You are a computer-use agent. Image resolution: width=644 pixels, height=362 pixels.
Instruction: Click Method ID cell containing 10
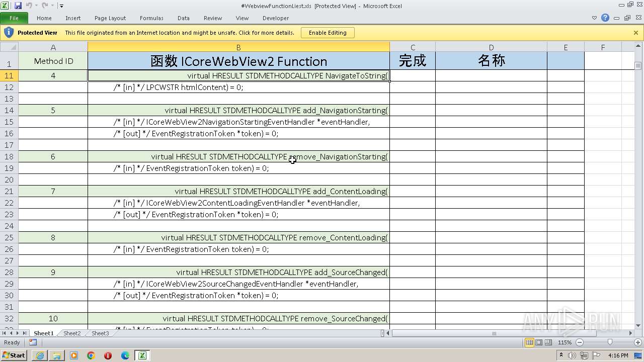point(53,319)
